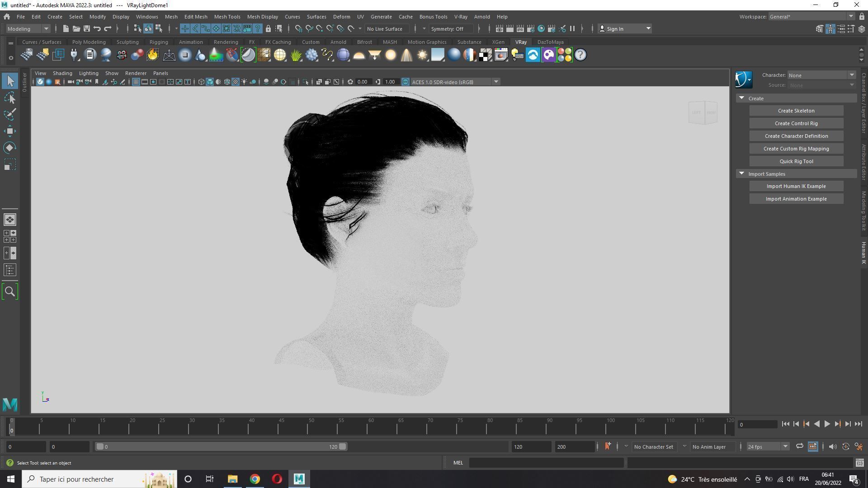This screenshot has height=488, width=868.
Task: Open a scene via the folder icon
Action: pos(76,28)
